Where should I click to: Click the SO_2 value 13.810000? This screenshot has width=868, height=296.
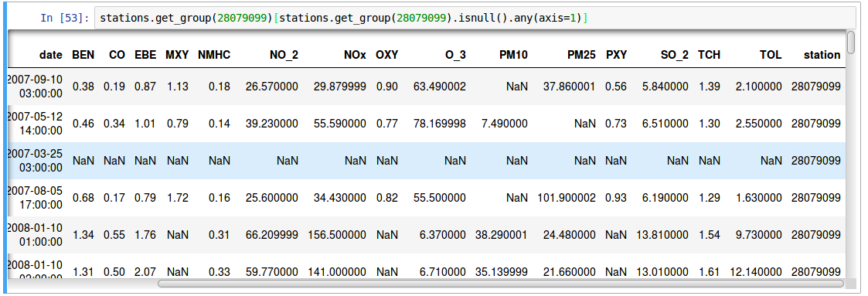click(x=663, y=235)
